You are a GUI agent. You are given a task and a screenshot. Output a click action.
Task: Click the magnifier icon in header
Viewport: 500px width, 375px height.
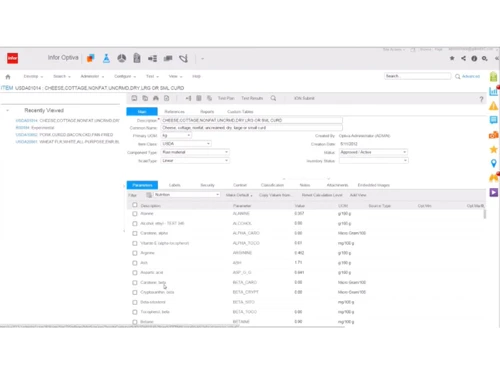coord(485,59)
